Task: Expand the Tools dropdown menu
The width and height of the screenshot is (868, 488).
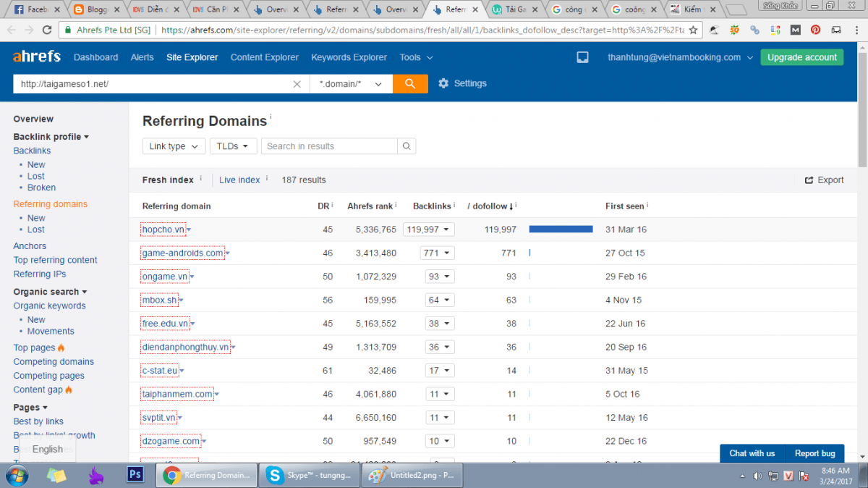Action: pos(416,57)
